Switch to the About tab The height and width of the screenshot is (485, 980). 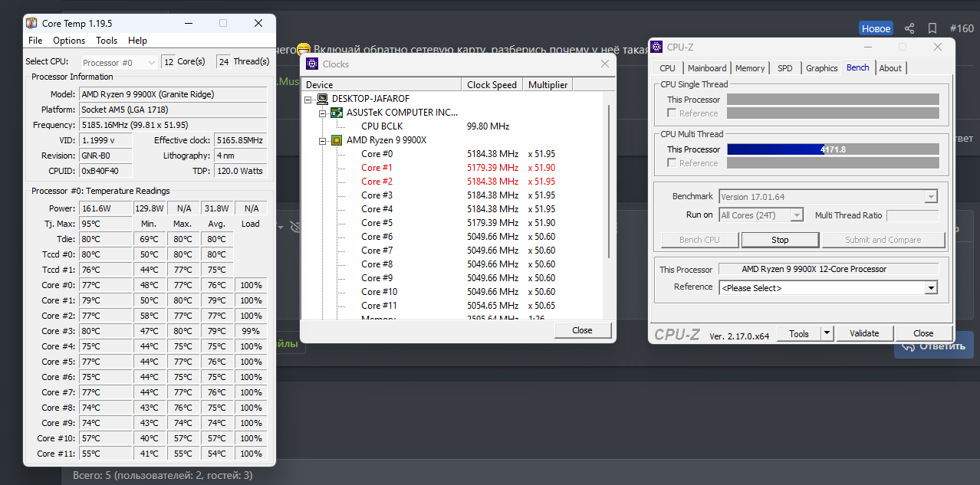click(x=890, y=68)
